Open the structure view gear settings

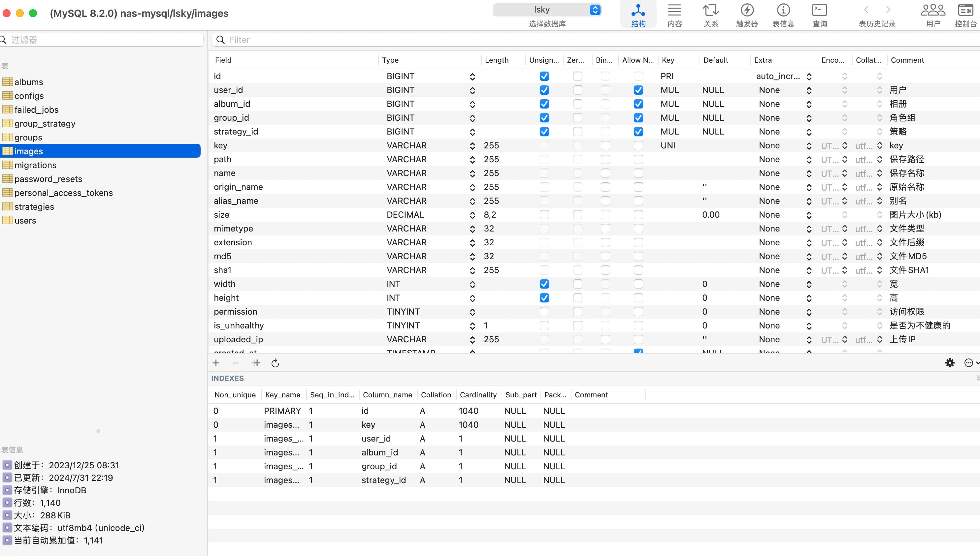coord(950,363)
